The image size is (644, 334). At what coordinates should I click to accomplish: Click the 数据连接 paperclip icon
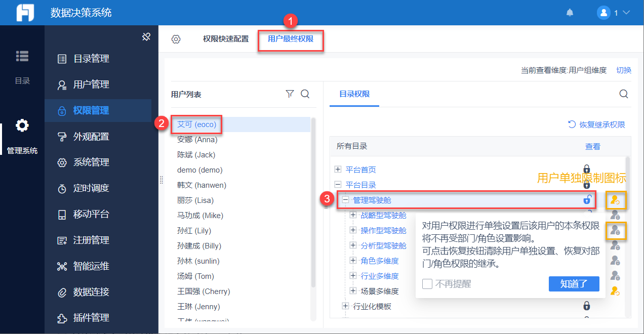coord(62,293)
